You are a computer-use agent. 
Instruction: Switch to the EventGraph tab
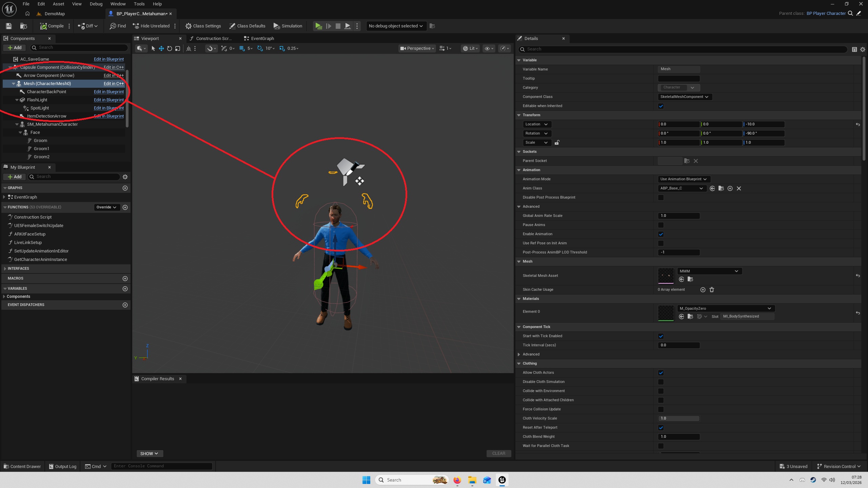point(262,39)
